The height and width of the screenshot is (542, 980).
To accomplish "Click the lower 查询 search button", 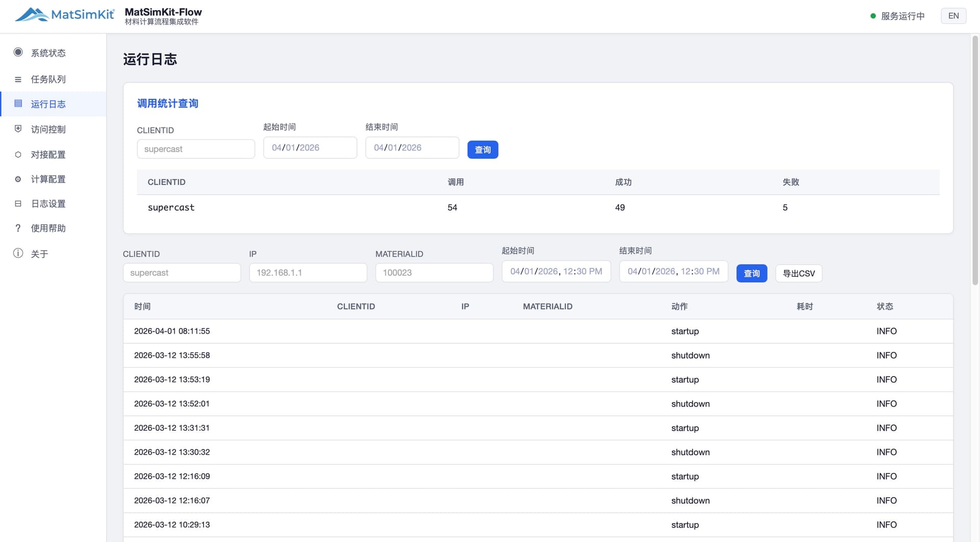I will [x=751, y=273].
